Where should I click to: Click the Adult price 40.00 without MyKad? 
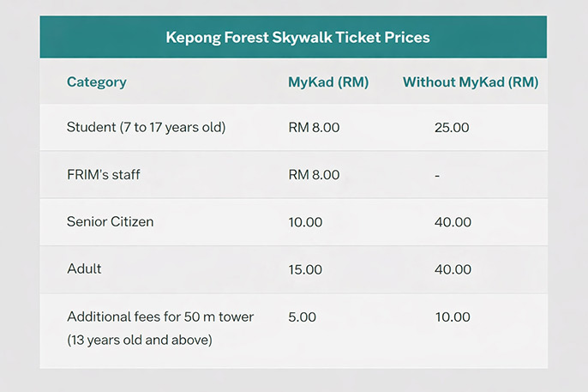coord(453,269)
